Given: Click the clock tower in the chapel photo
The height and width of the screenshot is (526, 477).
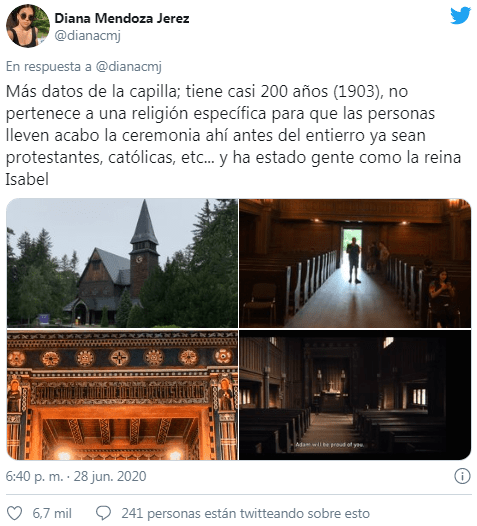Looking at the screenshot, I should pos(144,248).
